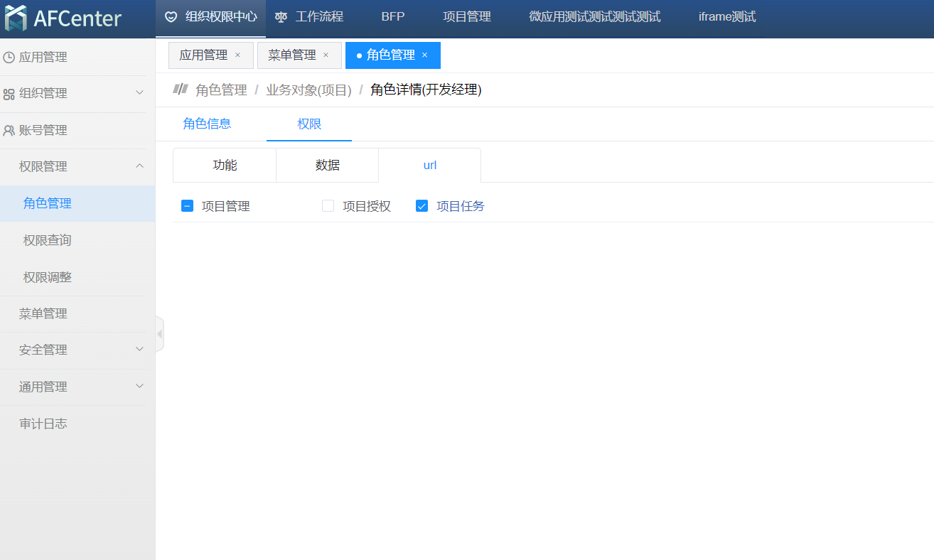This screenshot has width=934, height=560.
Task: Enable the 项目授权 checkbox
Action: click(x=328, y=206)
